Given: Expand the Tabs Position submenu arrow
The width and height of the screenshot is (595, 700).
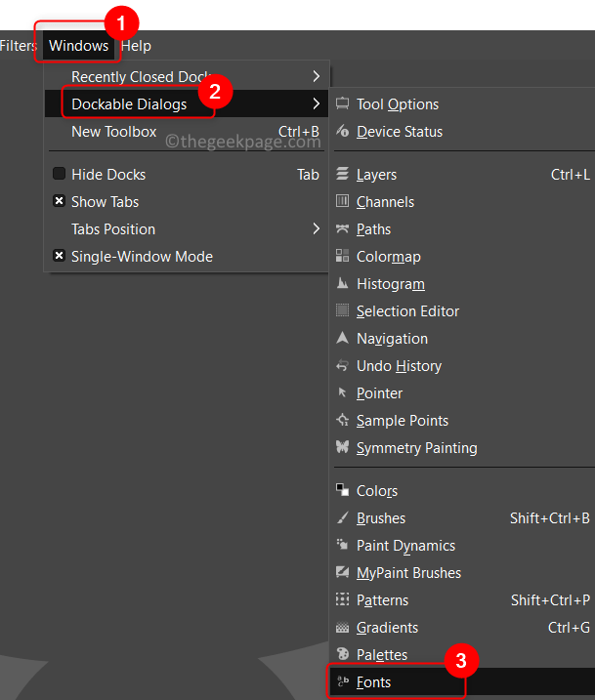Looking at the screenshot, I should point(317,228).
